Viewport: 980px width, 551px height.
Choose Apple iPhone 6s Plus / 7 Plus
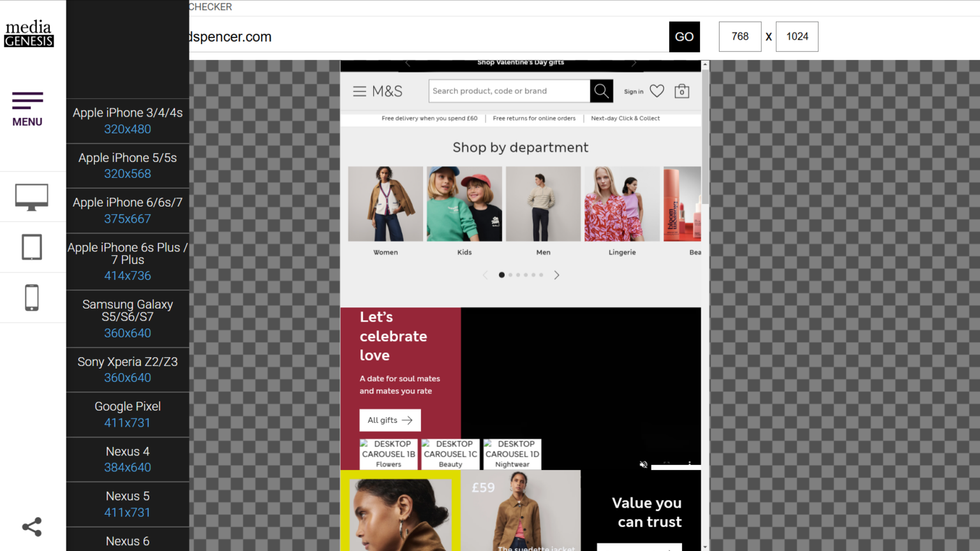[128, 261]
